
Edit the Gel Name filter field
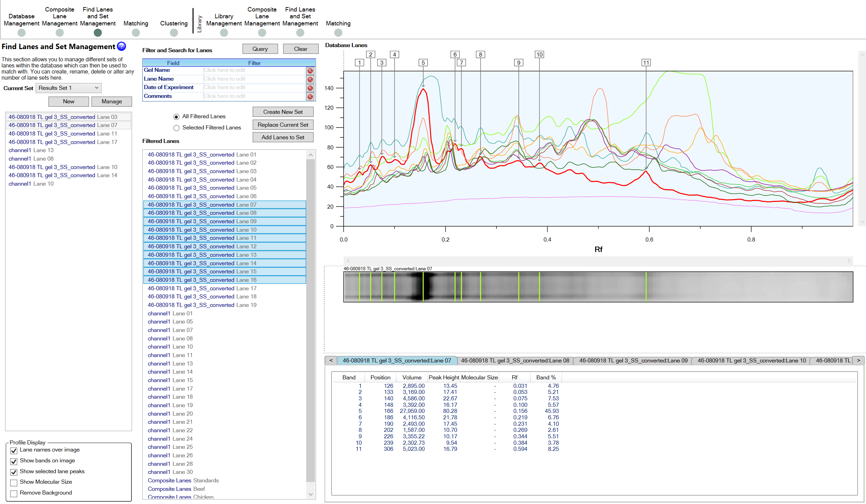(x=254, y=70)
